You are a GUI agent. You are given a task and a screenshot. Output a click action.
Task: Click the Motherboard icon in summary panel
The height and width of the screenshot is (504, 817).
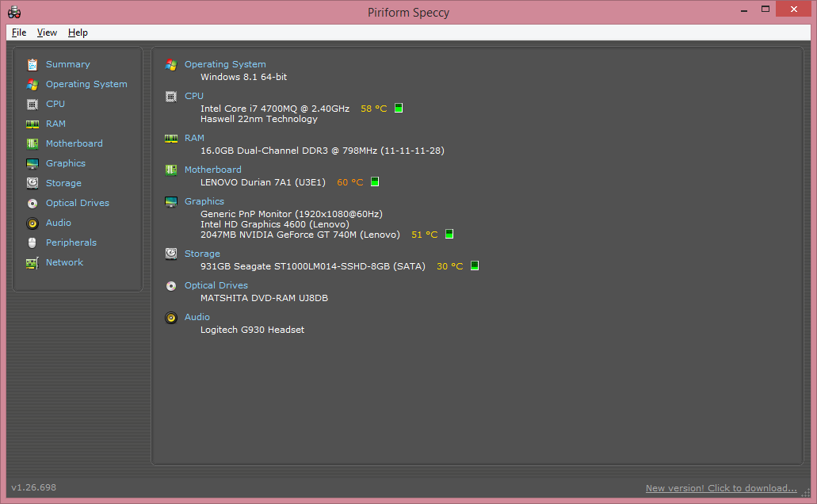(171, 170)
